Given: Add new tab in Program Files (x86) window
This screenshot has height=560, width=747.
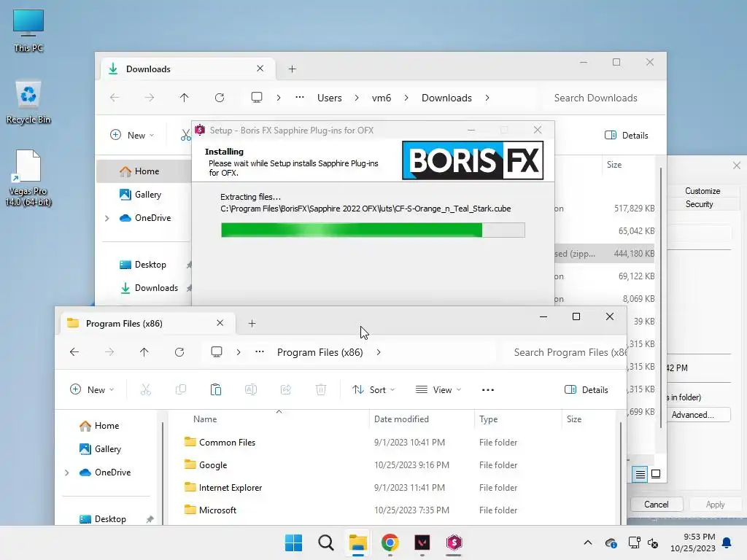Looking at the screenshot, I should click(x=252, y=324).
